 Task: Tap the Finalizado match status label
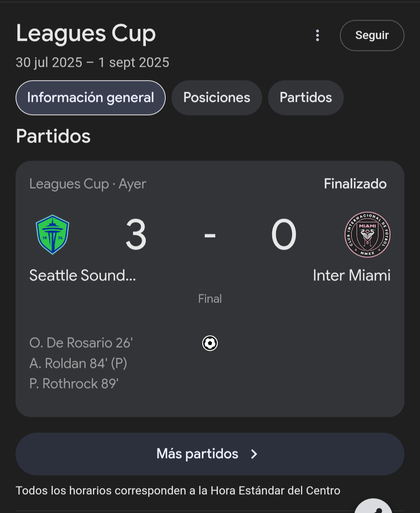[x=355, y=184]
